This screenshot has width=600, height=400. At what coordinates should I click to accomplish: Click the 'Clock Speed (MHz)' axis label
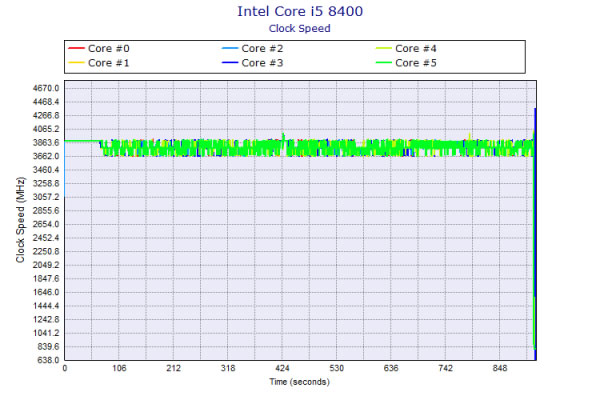20,220
